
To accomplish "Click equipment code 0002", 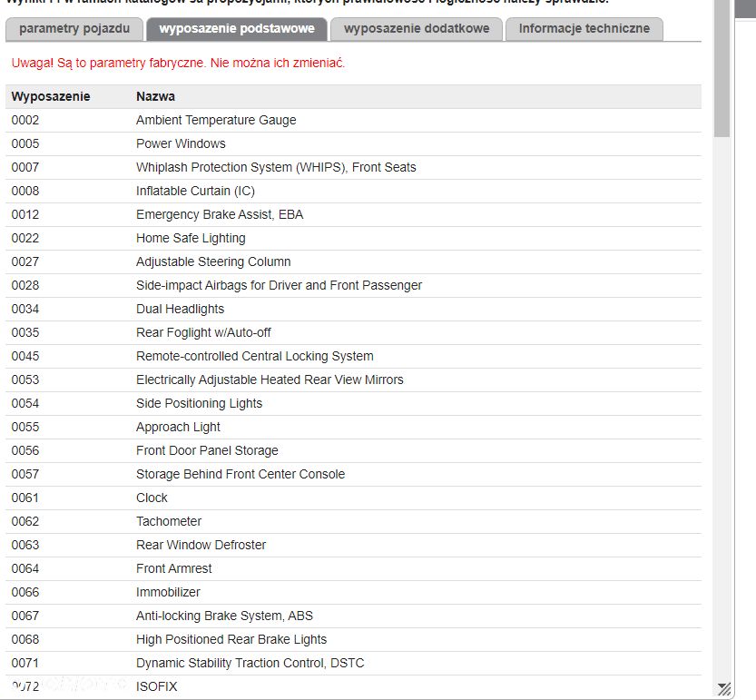I will coord(25,120).
